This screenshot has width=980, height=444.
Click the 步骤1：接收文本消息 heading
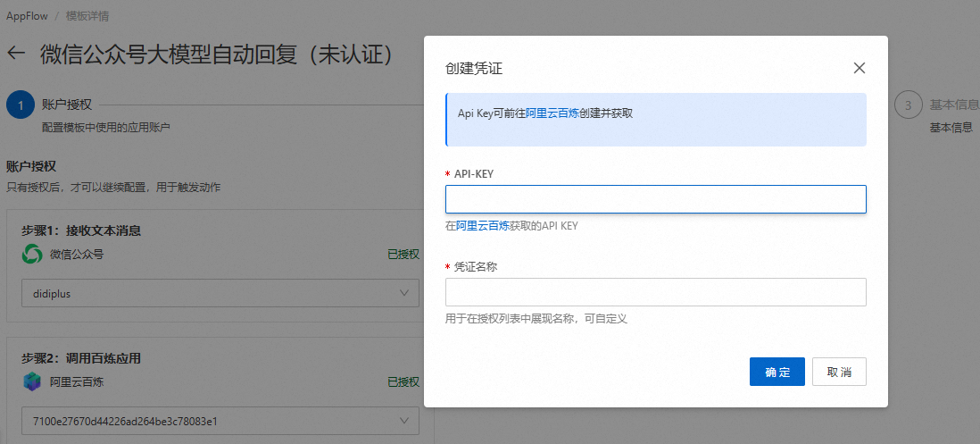pos(81,230)
